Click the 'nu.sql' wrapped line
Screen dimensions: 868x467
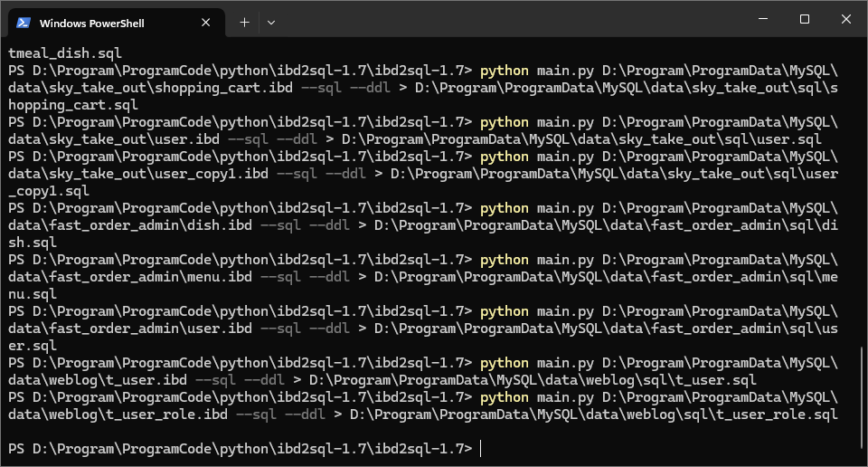tap(33, 294)
